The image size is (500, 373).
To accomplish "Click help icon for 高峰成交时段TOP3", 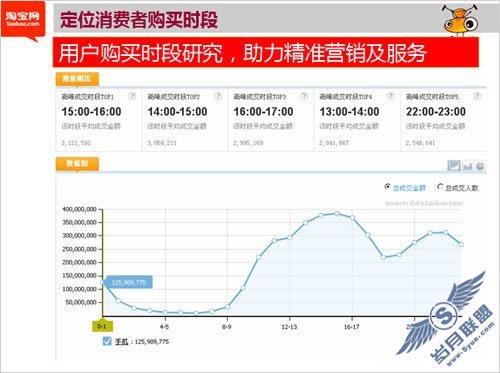I will point(304,96).
